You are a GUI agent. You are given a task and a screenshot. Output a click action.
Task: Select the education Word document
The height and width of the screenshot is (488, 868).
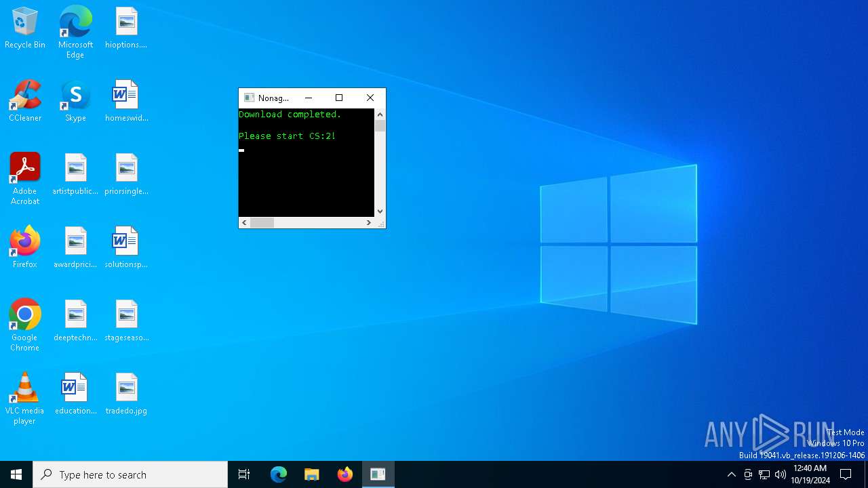click(75, 394)
